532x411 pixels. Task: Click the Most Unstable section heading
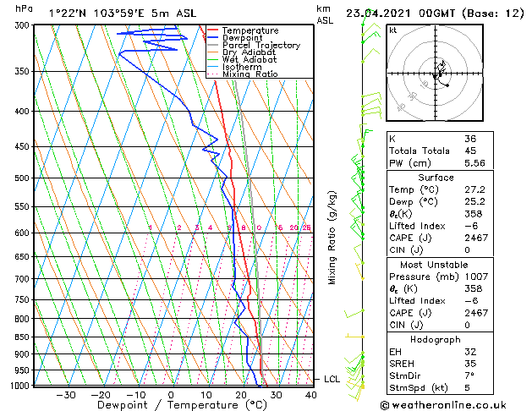coord(434,265)
